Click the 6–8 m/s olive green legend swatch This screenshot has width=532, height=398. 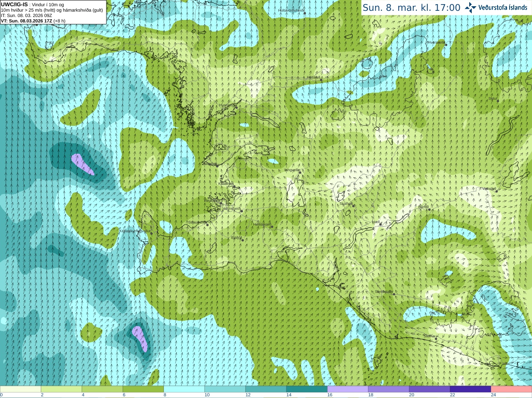[x=143, y=389]
